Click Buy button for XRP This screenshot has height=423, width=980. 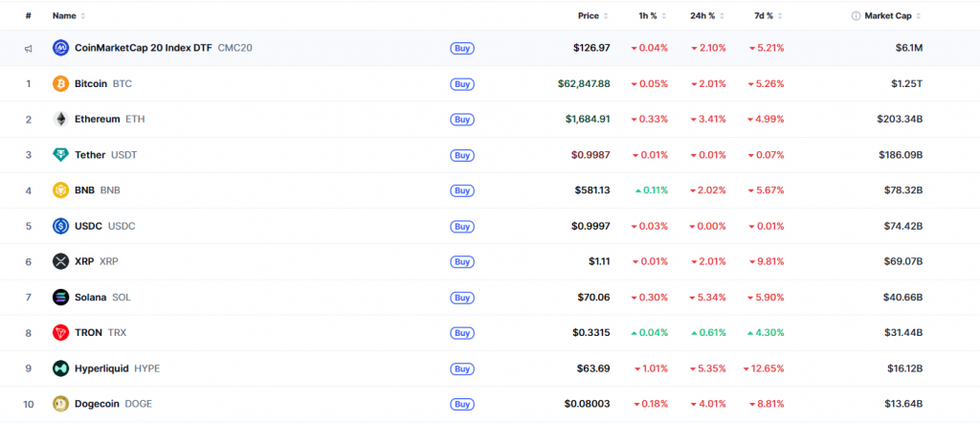pyautogui.click(x=462, y=262)
